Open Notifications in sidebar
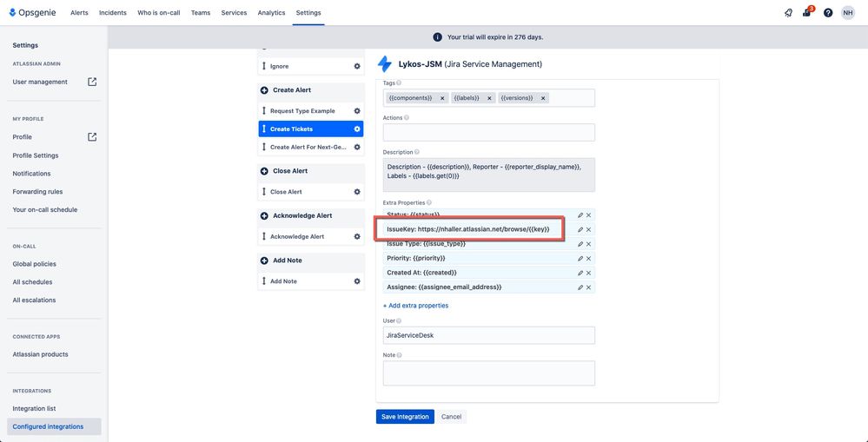Screen dimensions: 868x442 pos(31,174)
